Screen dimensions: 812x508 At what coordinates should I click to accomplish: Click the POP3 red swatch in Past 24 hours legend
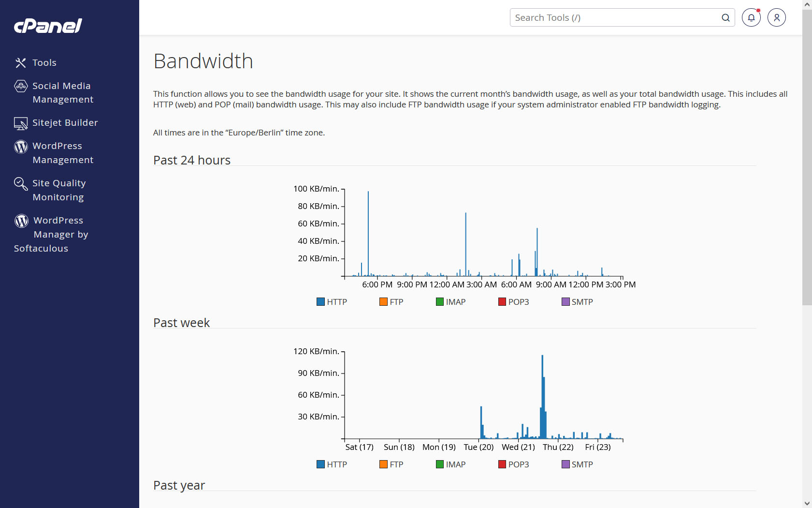(502, 302)
